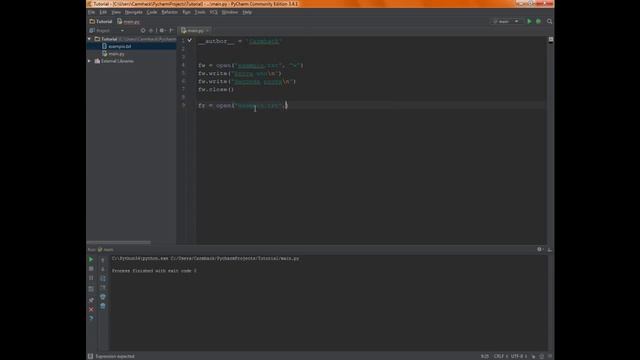Click the cursor position indicator in status bar
640x360 pixels.
484,356
